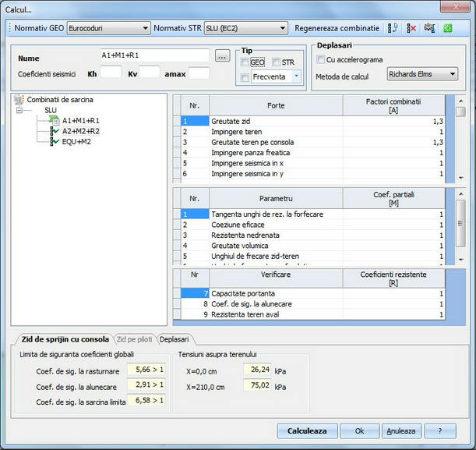Viewport: 476px width, 450px height.
Task: Close the Calcul dialog window
Action: tap(455, 7)
